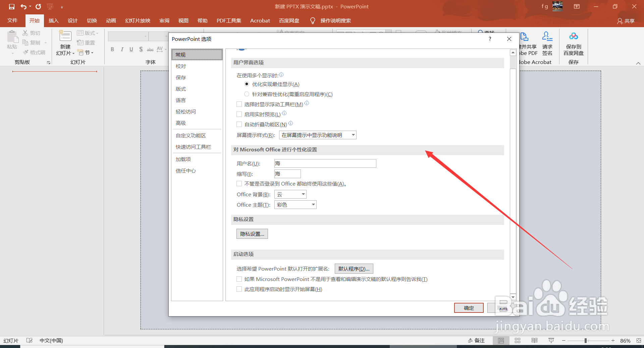The image size is (644, 348).
Task: Click the spell check status icon
Action: (x=30, y=341)
